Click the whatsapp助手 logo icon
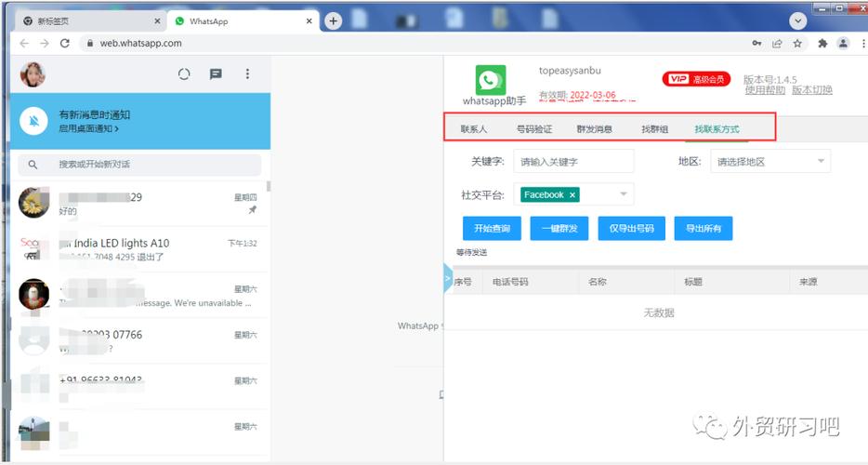The image size is (868, 465). [491, 80]
